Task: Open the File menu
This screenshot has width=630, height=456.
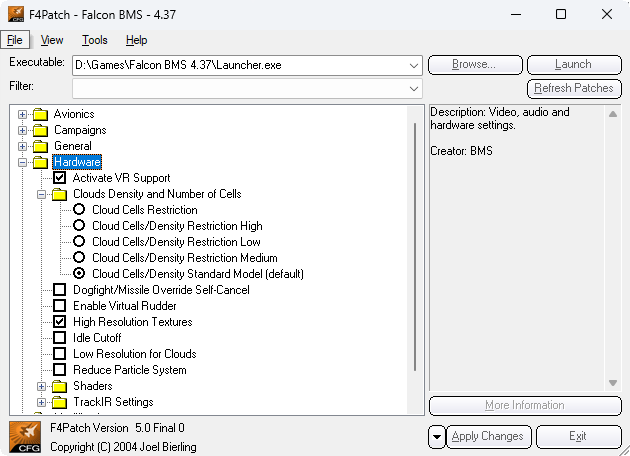Action: tap(15, 40)
